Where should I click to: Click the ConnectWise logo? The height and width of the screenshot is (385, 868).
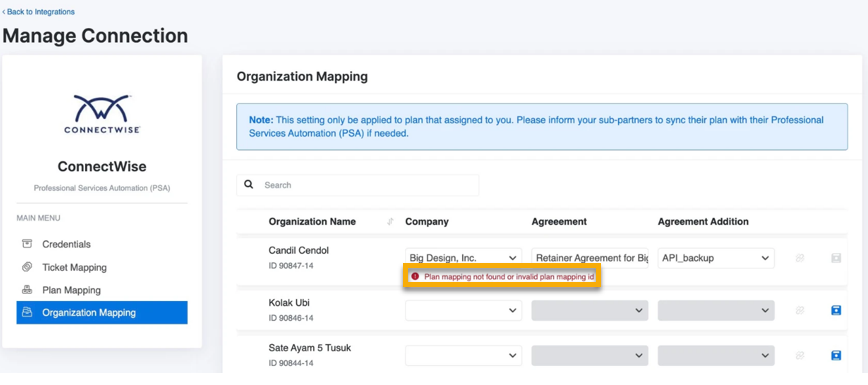click(102, 114)
